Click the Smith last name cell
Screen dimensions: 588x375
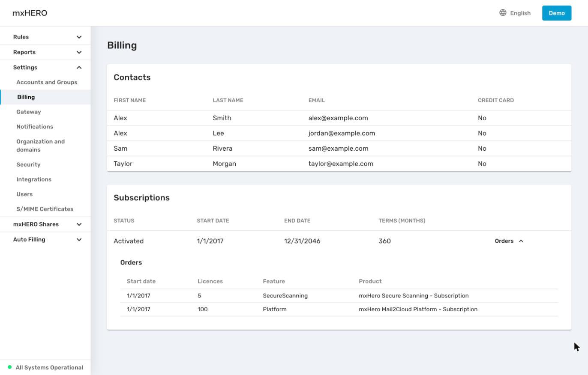222,118
